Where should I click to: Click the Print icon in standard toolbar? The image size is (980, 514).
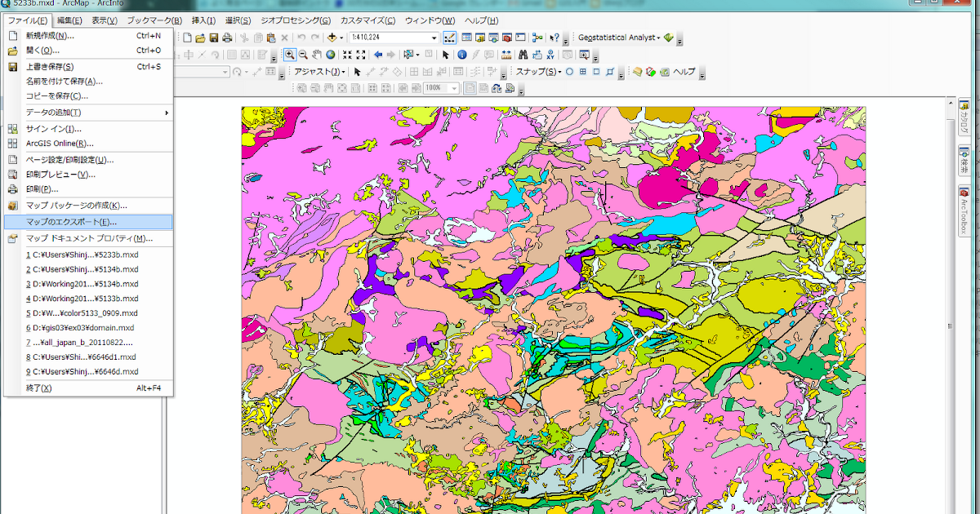(x=227, y=38)
